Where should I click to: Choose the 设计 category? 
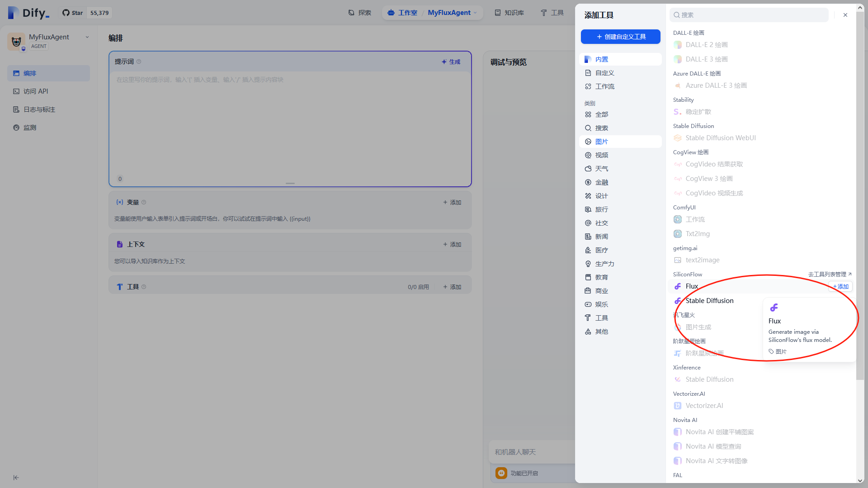(x=620, y=196)
